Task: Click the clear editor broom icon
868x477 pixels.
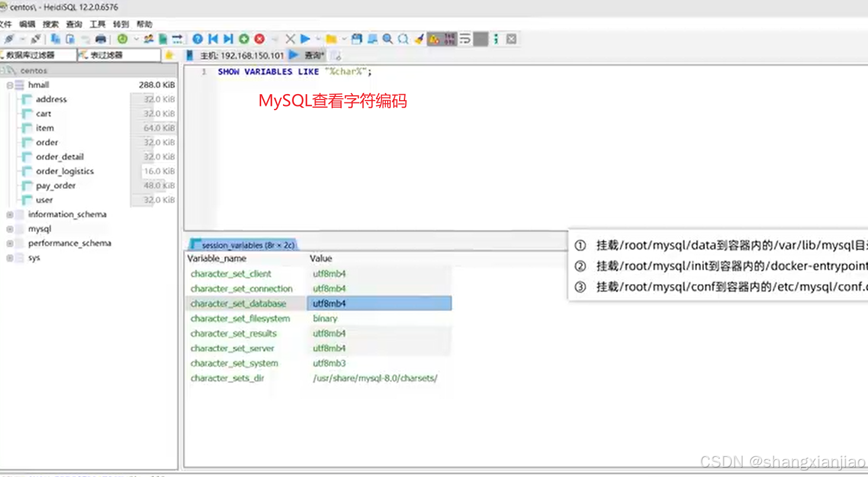Action: click(419, 38)
